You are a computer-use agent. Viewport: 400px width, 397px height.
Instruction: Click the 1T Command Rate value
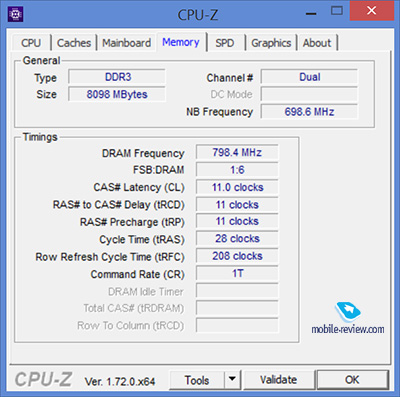tap(237, 273)
